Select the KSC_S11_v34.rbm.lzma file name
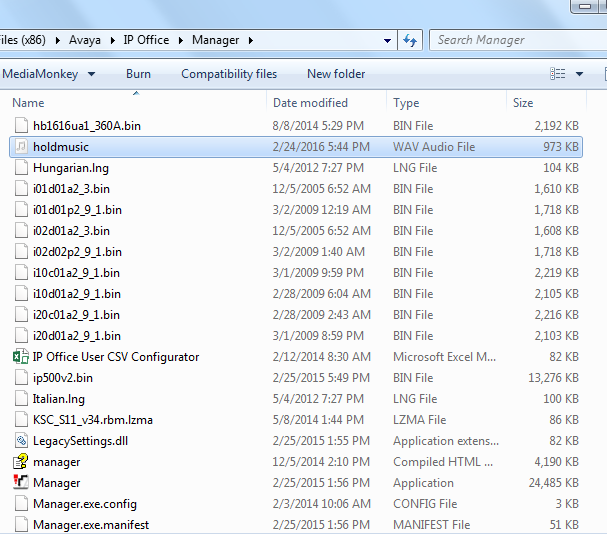The height and width of the screenshot is (534, 607). [93, 420]
